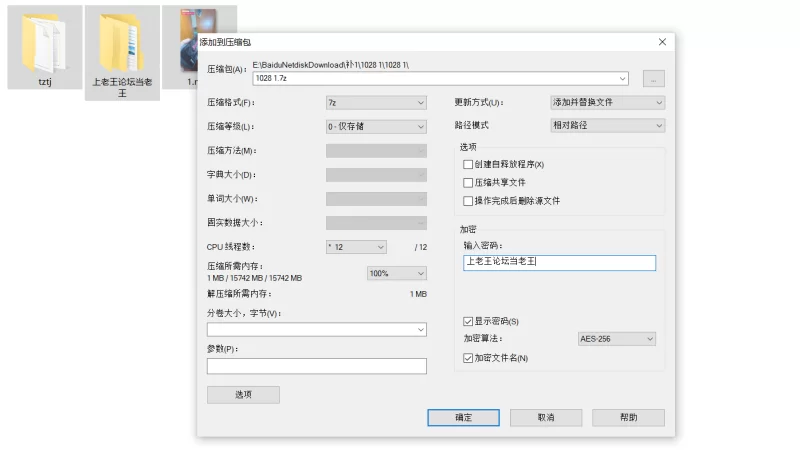
Task: Open the 加密算法 dropdown AES-256
Action: (x=616, y=339)
